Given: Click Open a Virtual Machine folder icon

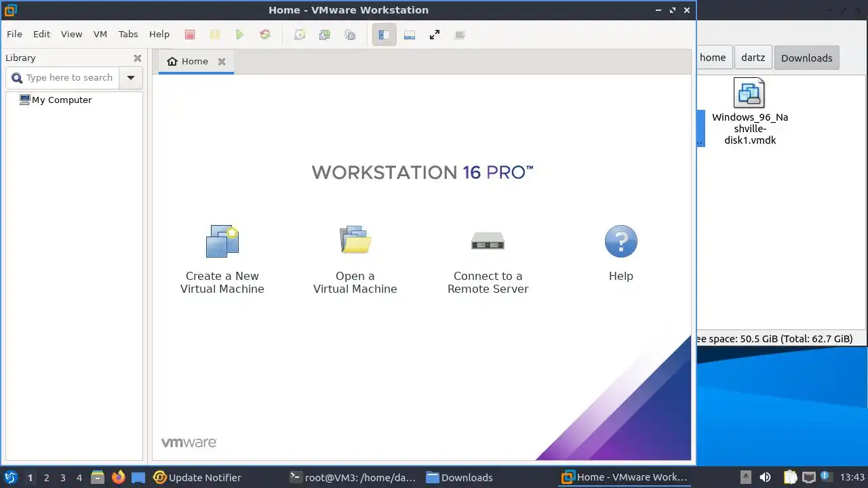Looking at the screenshot, I should [355, 240].
